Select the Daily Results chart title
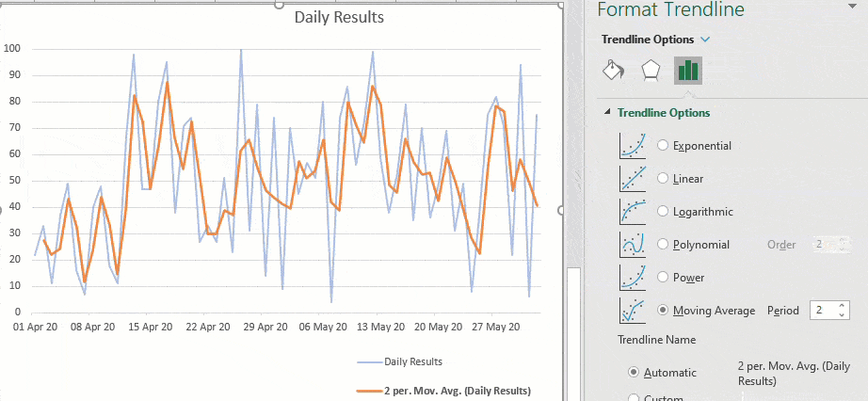The height and width of the screenshot is (401, 868). pyautogui.click(x=339, y=17)
